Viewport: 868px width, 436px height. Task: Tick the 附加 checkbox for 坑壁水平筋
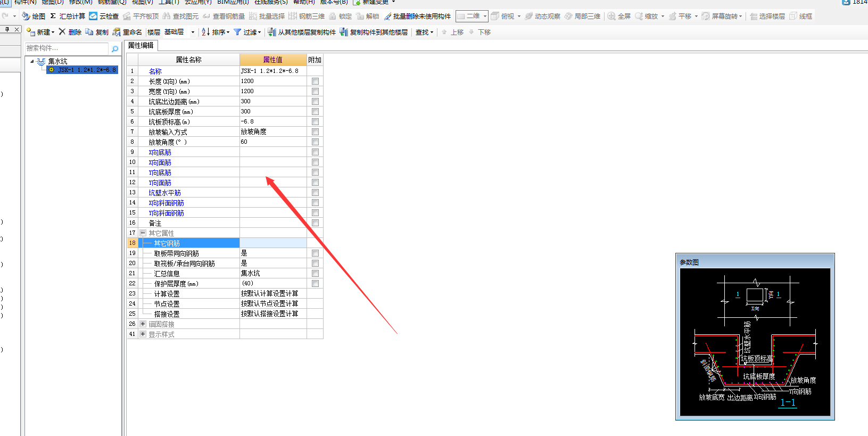click(x=315, y=193)
